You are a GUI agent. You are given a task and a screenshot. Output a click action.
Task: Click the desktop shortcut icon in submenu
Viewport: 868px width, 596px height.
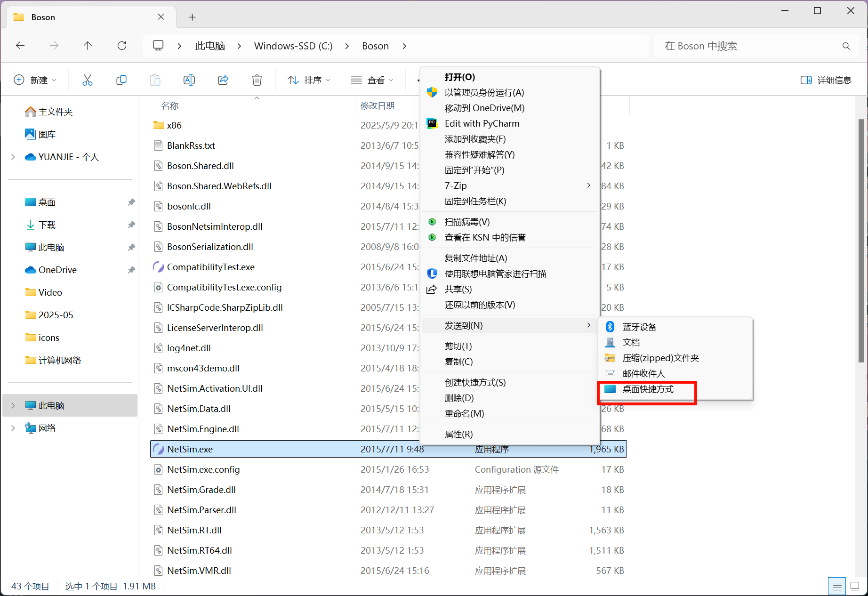[610, 389]
